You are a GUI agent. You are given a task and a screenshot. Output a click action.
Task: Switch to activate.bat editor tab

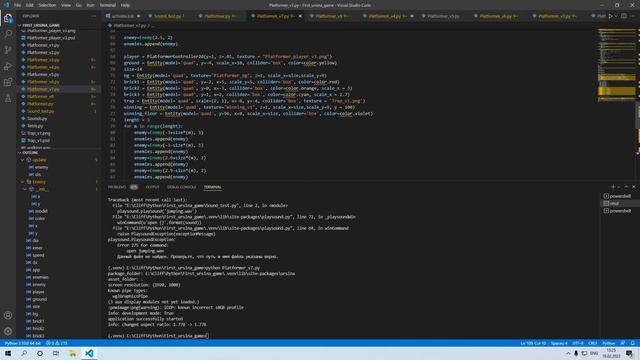point(122,16)
